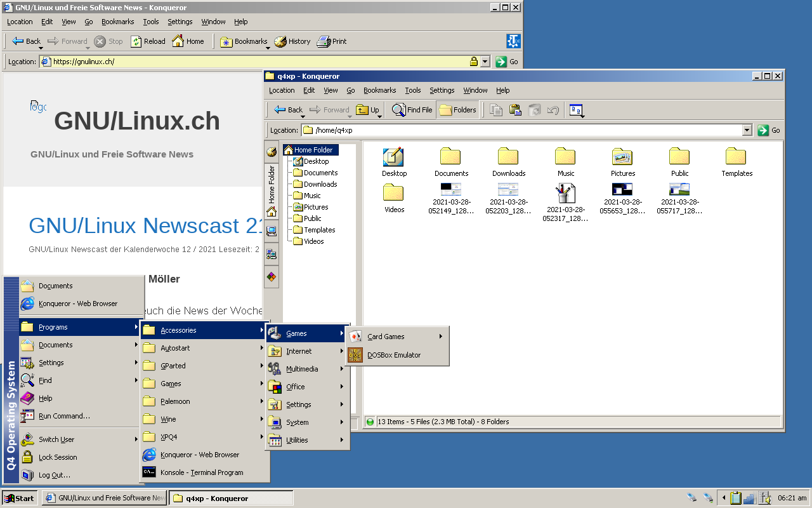This screenshot has width=812, height=508.
Task: Click the Copy icon in q4xp toolbar
Action: [496, 110]
